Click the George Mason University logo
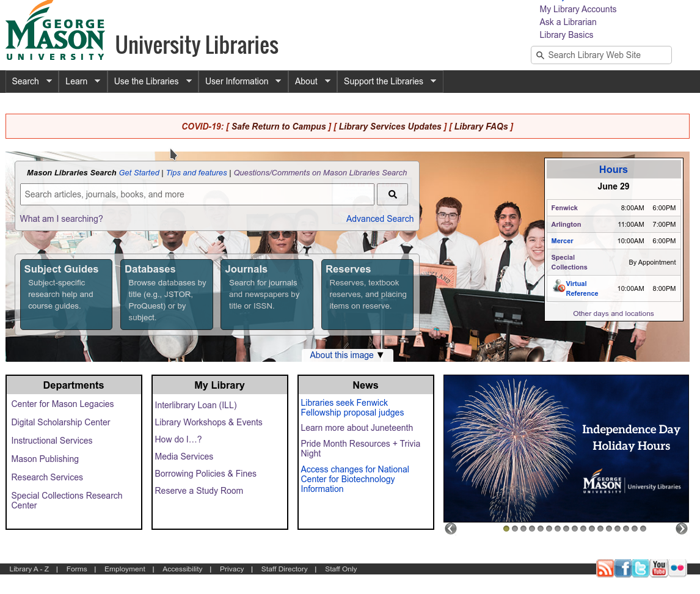 (x=55, y=32)
